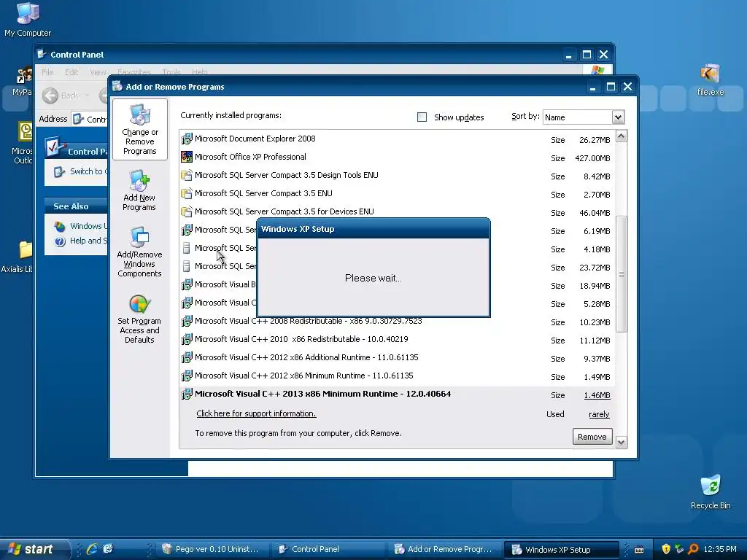Click SQL Server Compact 3.5 for Devices icon
The image size is (747, 560).
pyautogui.click(x=187, y=211)
